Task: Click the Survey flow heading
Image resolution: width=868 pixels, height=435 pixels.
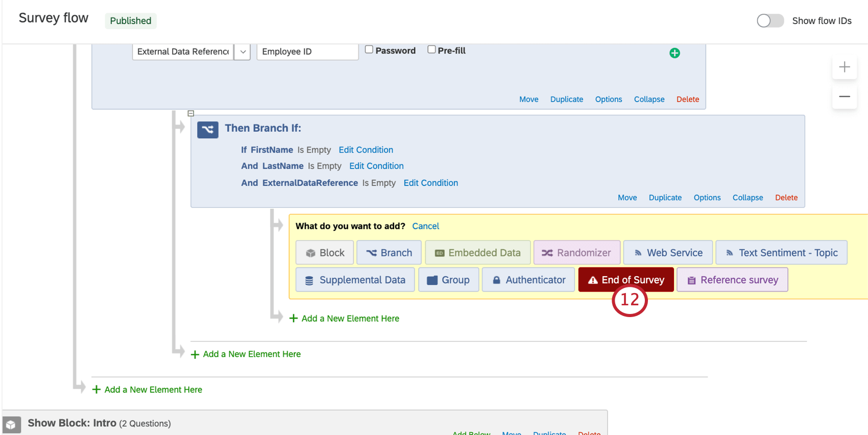Action: tap(54, 18)
